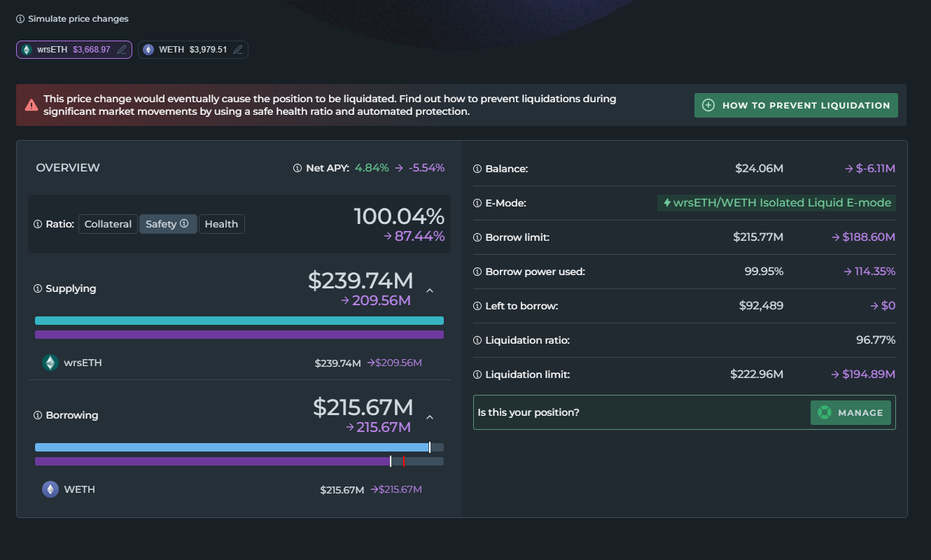Click the Manage position button

tap(850, 413)
